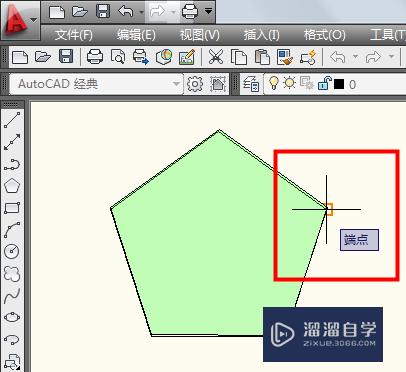Open the AutoCAD application menu button

click(20, 21)
